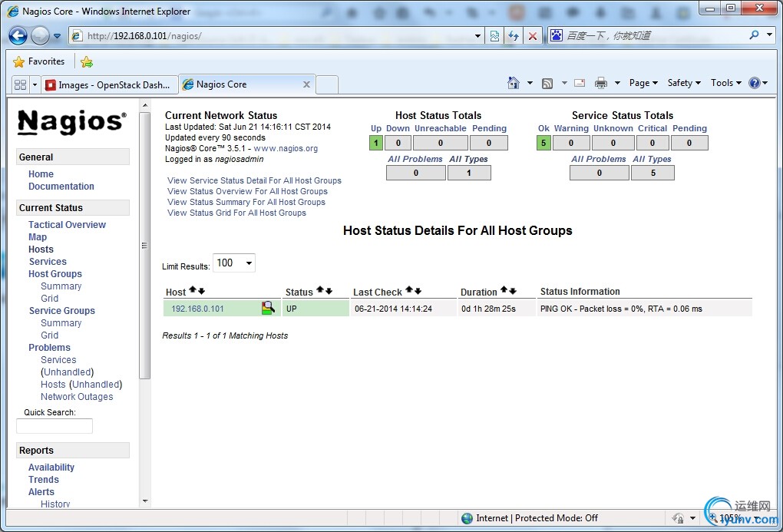783x532 pixels.
Task: Open search provider dropdown arrow
Action: pyautogui.click(x=769, y=35)
